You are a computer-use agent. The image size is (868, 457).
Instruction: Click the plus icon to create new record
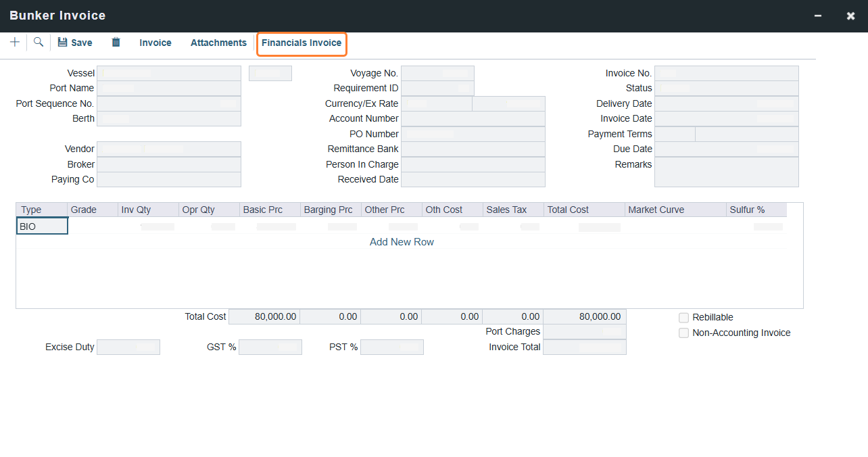[14, 42]
